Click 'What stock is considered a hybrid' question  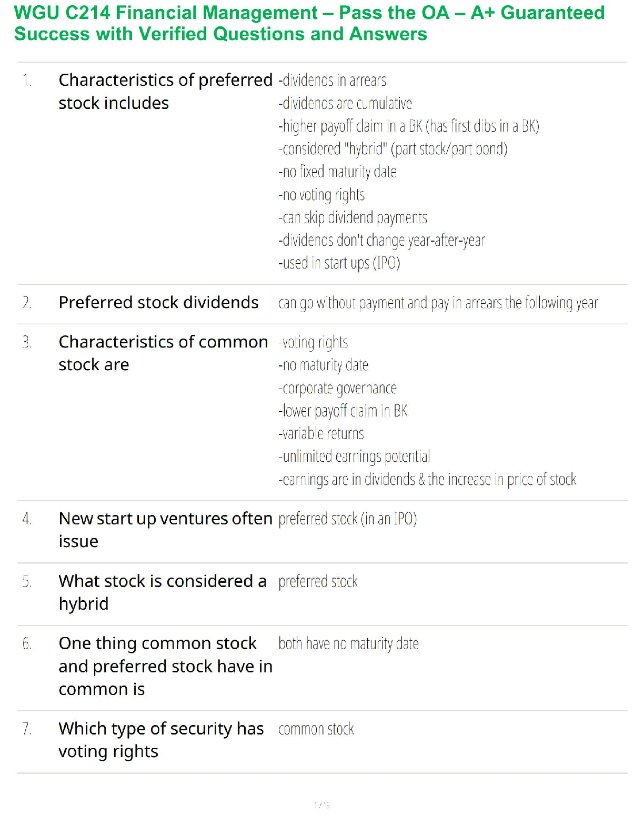tap(162, 592)
